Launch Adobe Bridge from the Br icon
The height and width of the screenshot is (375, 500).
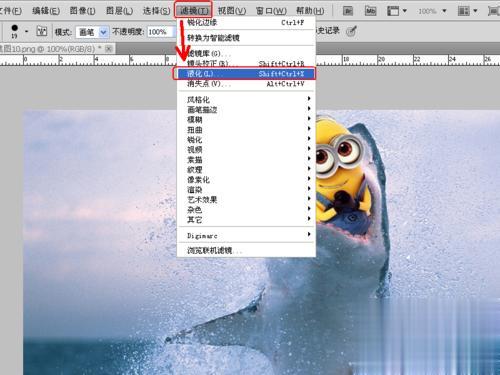348,11
